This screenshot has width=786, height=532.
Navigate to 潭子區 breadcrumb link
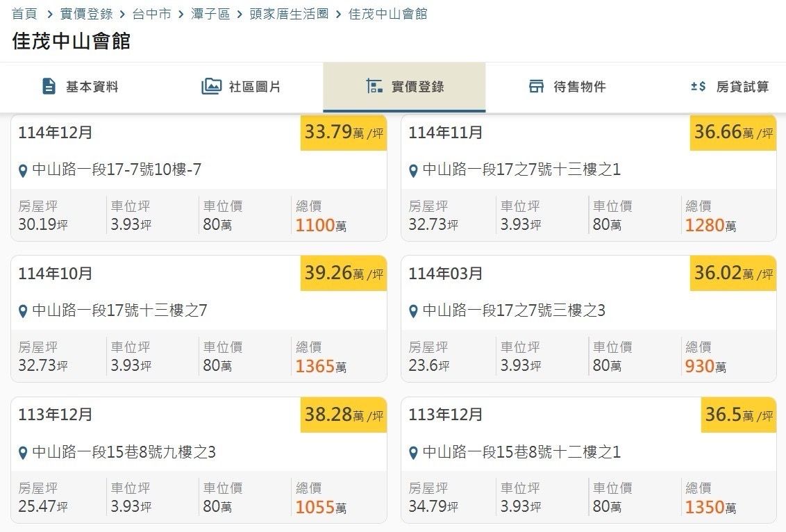[210, 14]
